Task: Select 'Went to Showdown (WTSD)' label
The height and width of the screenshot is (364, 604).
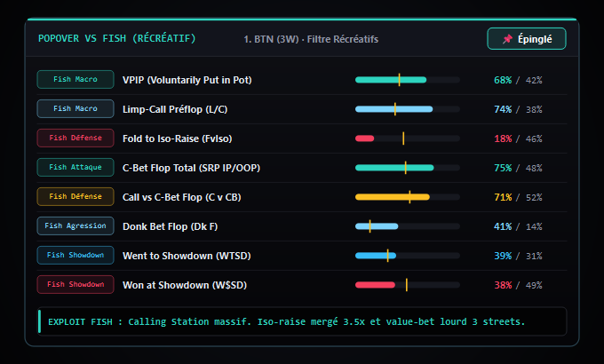Action: [x=187, y=256]
